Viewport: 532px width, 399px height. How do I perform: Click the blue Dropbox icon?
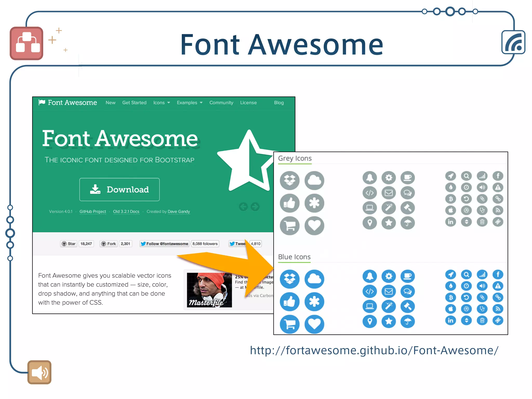click(290, 279)
